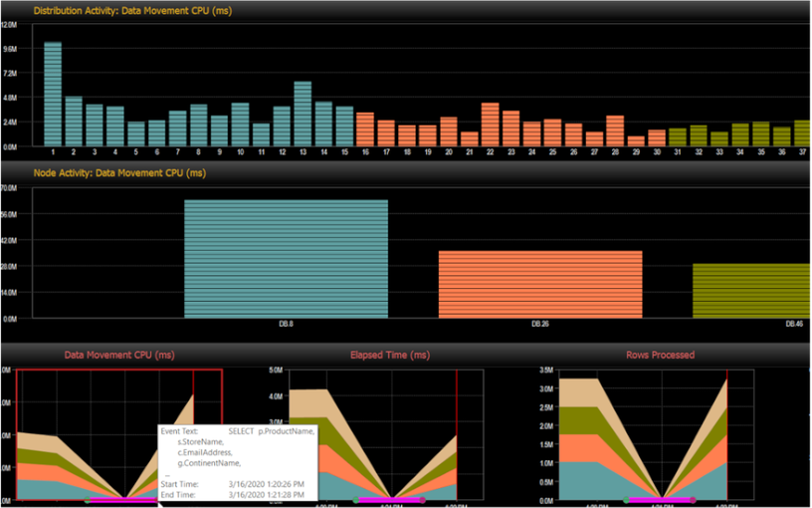
Task: Click the tooltip Start Time value 1:20:26 PM
Action: tap(266, 484)
